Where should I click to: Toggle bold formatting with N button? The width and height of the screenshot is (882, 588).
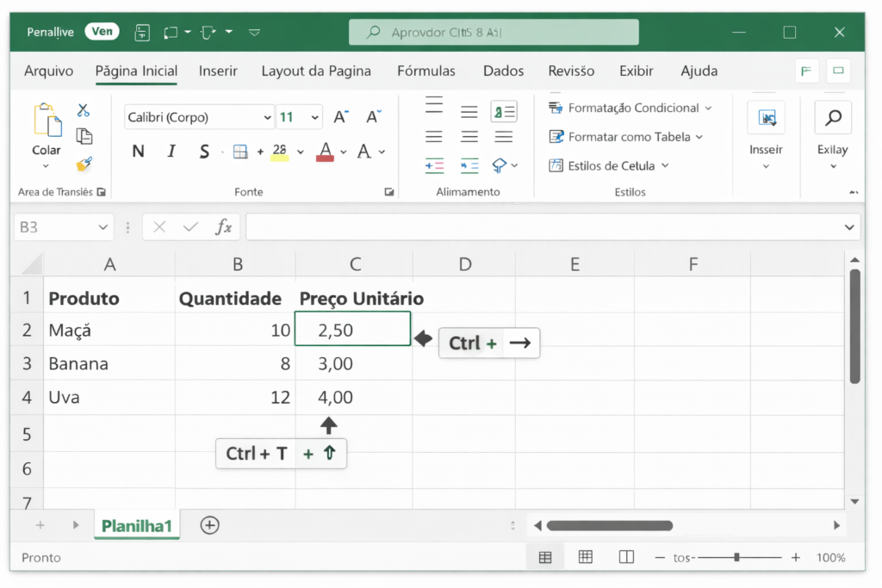click(x=138, y=152)
